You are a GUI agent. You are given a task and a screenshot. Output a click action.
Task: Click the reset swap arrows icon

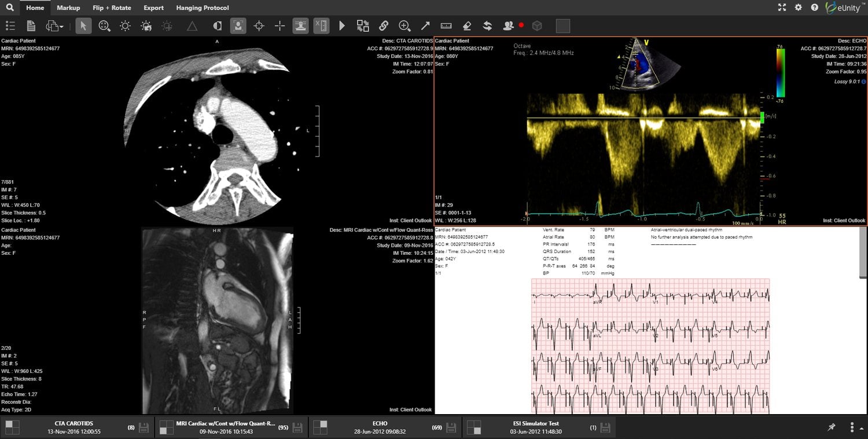click(488, 26)
